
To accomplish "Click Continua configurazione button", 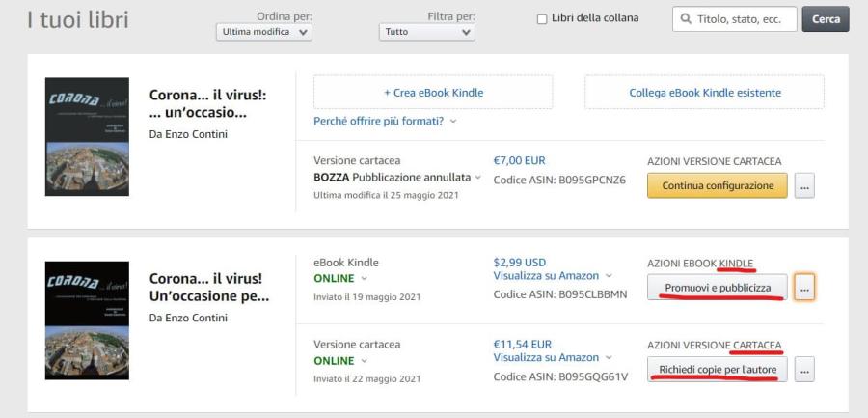I will 717,185.
